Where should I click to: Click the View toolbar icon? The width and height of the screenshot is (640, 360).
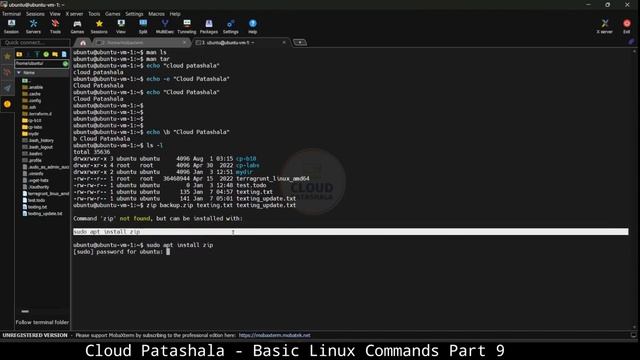click(x=121, y=26)
